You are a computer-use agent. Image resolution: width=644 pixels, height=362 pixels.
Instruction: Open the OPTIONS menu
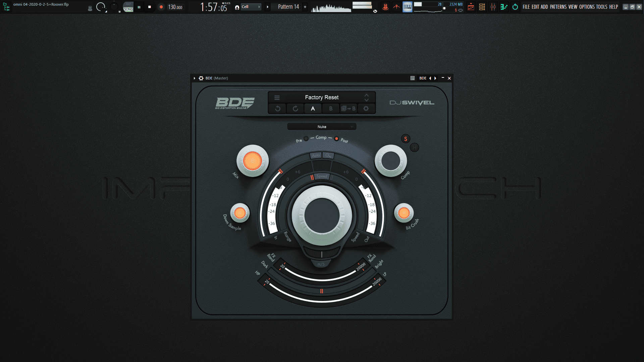point(587,7)
